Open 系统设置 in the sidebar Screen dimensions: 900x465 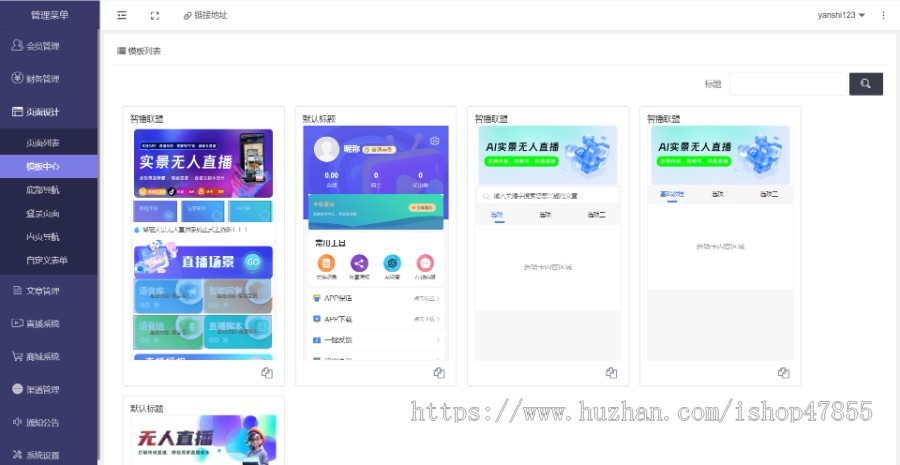[x=49, y=455]
